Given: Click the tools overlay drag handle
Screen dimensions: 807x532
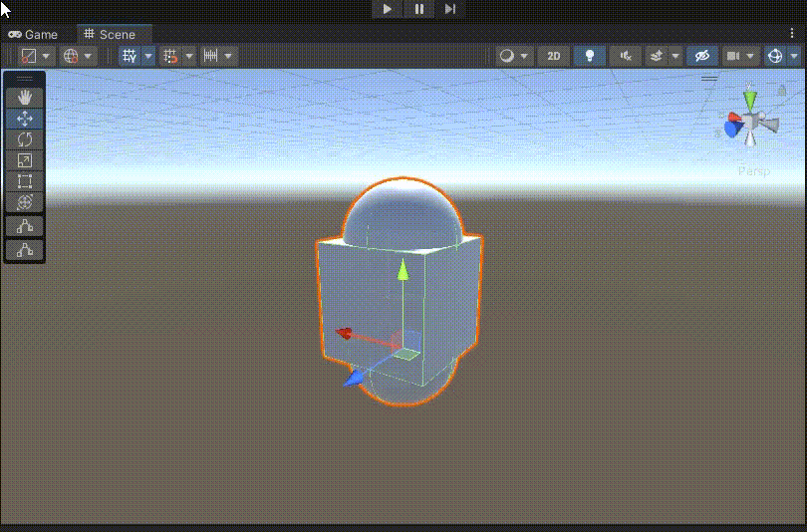Looking at the screenshot, I should click(25, 79).
